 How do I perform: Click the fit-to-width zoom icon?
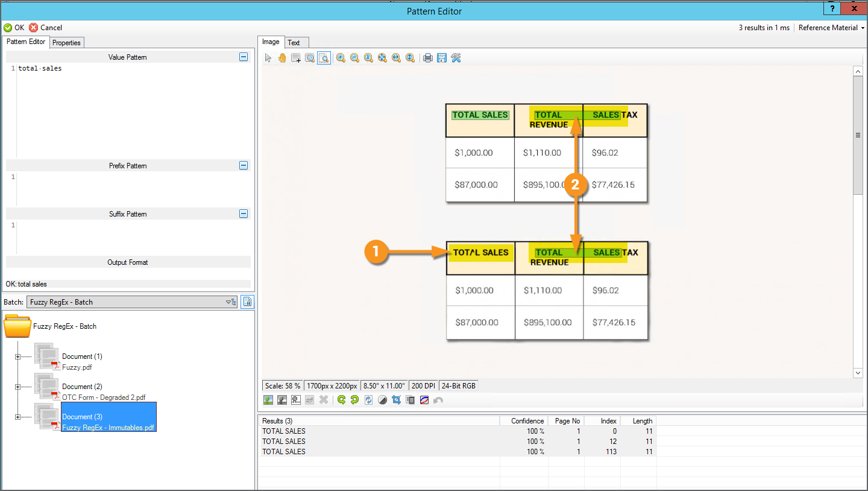click(x=396, y=58)
